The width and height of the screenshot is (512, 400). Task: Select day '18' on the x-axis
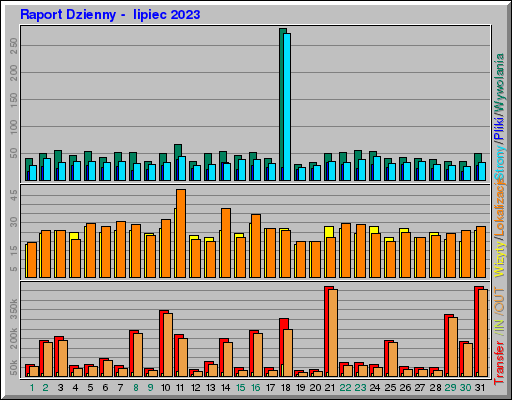tap(286, 388)
